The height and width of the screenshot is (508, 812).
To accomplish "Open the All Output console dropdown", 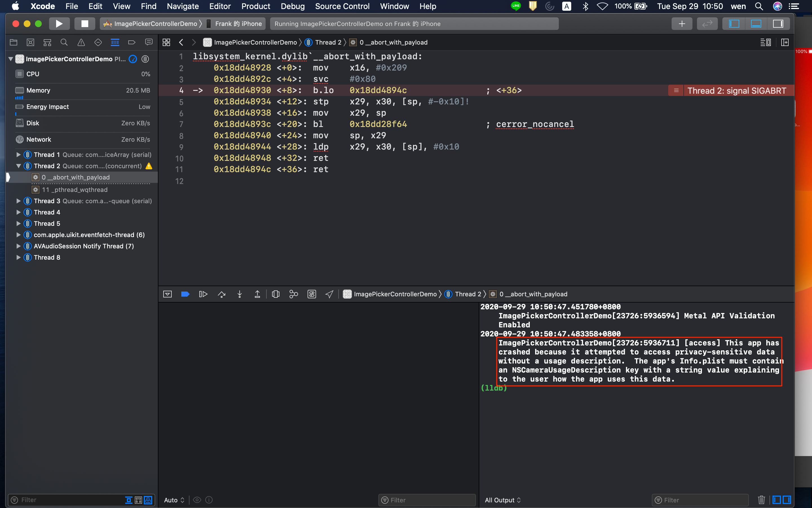I will tap(503, 500).
